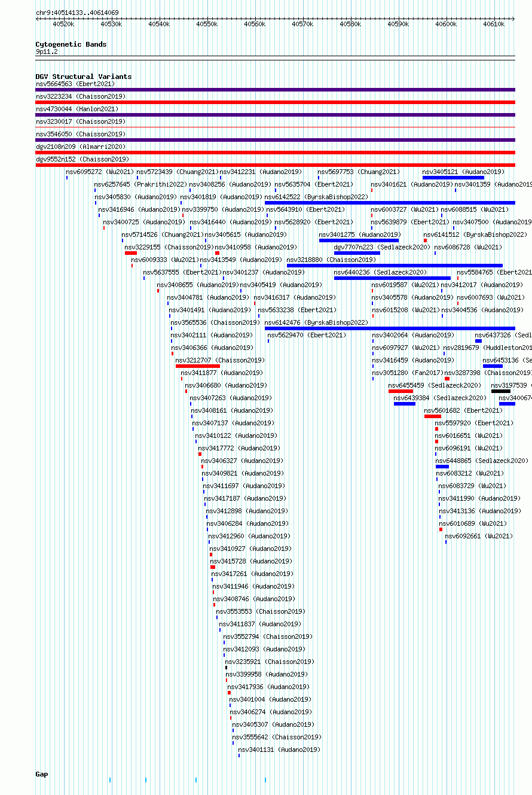This screenshot has height=795, width=532.
Task: Click the 9p11.2 band label
Action: pos(47,52)
